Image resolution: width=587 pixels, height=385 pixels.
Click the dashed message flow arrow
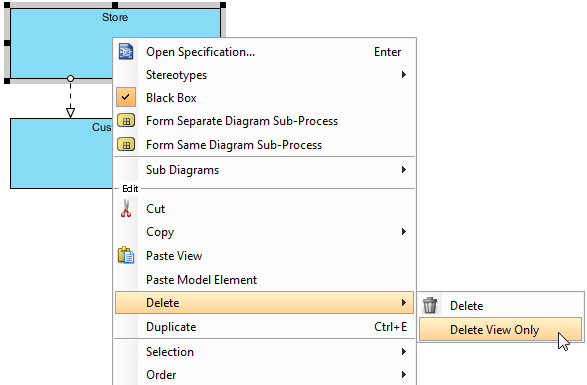tap(70, 98)
